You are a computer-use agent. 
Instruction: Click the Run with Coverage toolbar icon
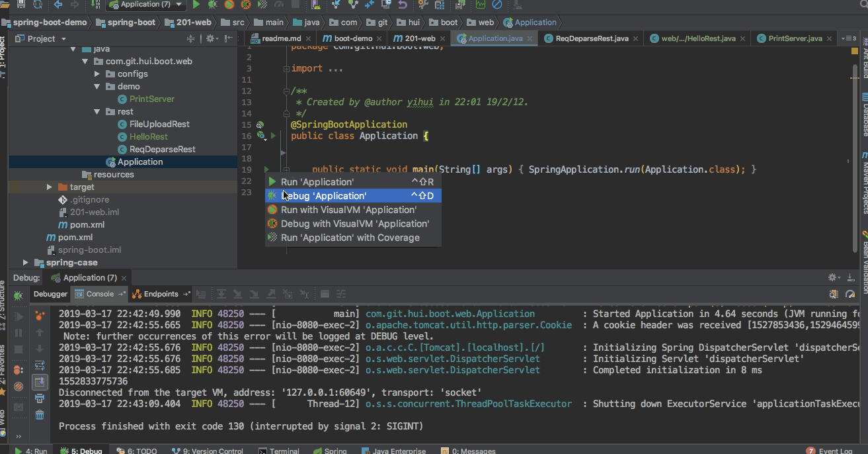click(262, 5)
